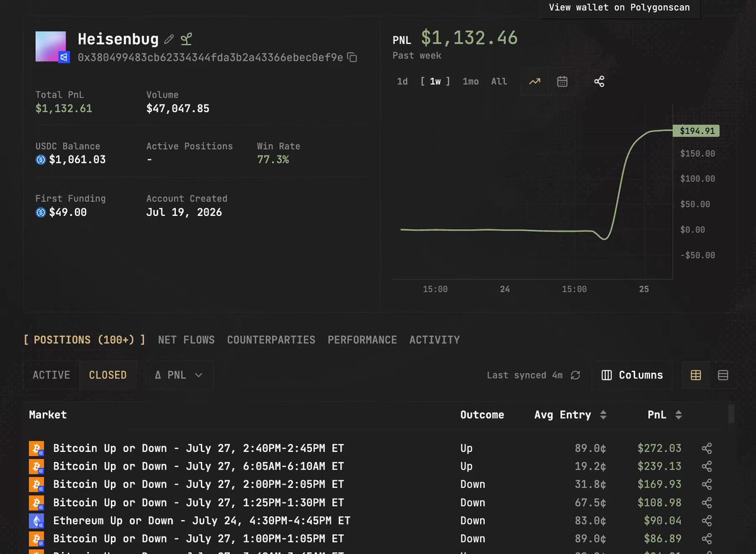Click the Bitcoin icon on the 2:40PM-2:45PM row

coord(37,448)
